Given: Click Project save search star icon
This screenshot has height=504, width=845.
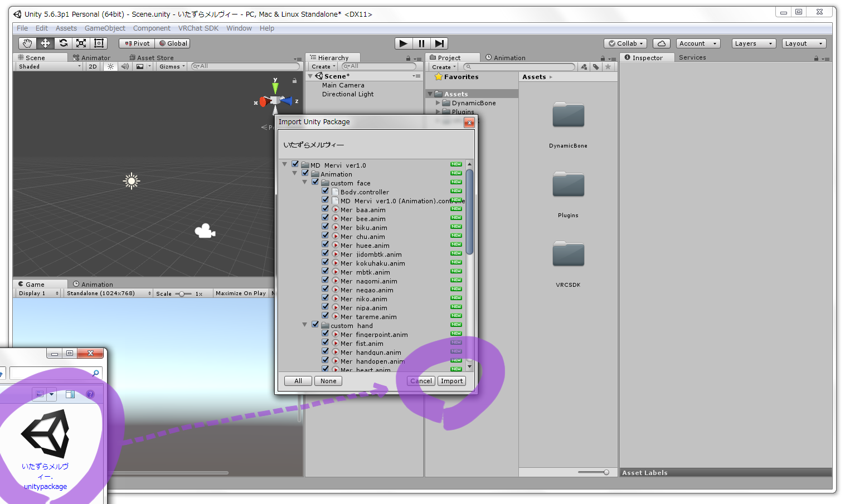Looking at the screenshot, I should (x=608, y=67).
